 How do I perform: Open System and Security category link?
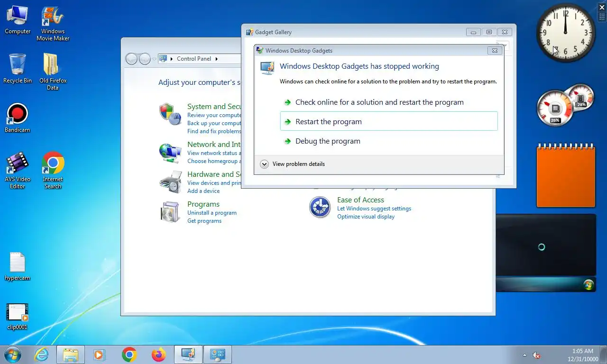(x=214, y=107)
